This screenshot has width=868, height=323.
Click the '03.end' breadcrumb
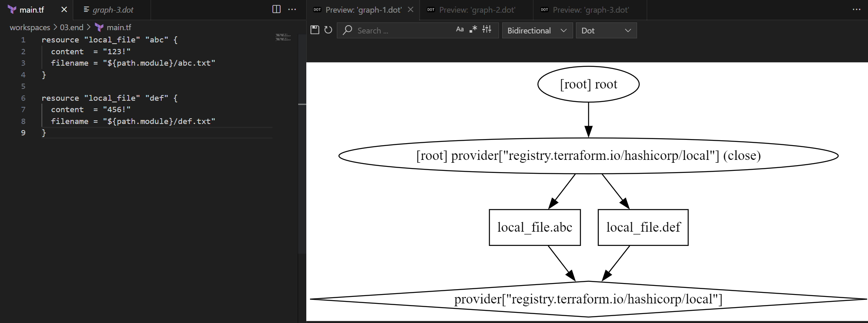[72, 27]
